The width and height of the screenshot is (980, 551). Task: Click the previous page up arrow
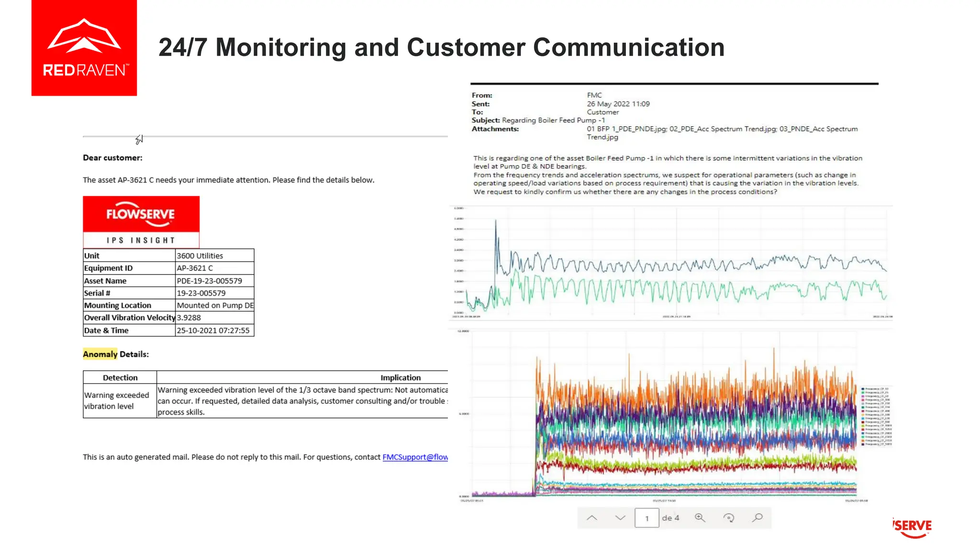[x=592, y=518]
